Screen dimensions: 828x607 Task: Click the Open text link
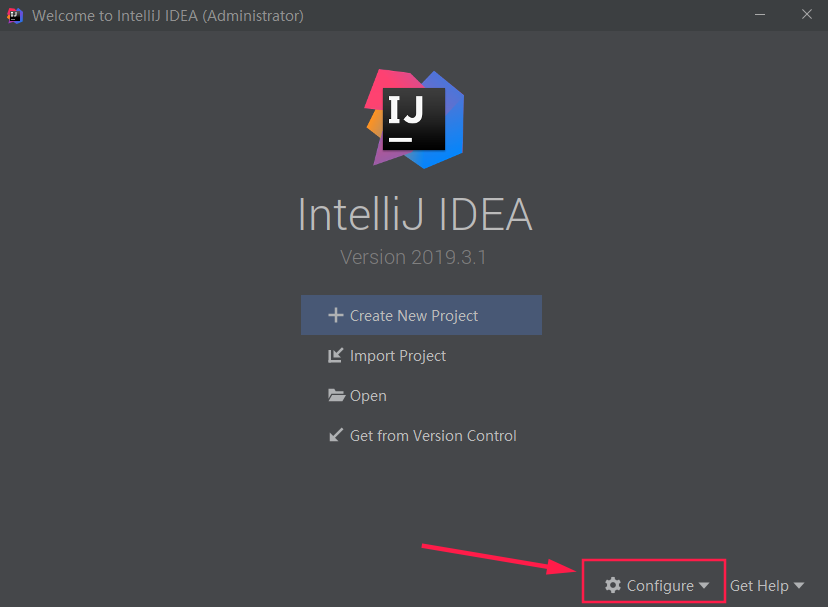[368, 396]
